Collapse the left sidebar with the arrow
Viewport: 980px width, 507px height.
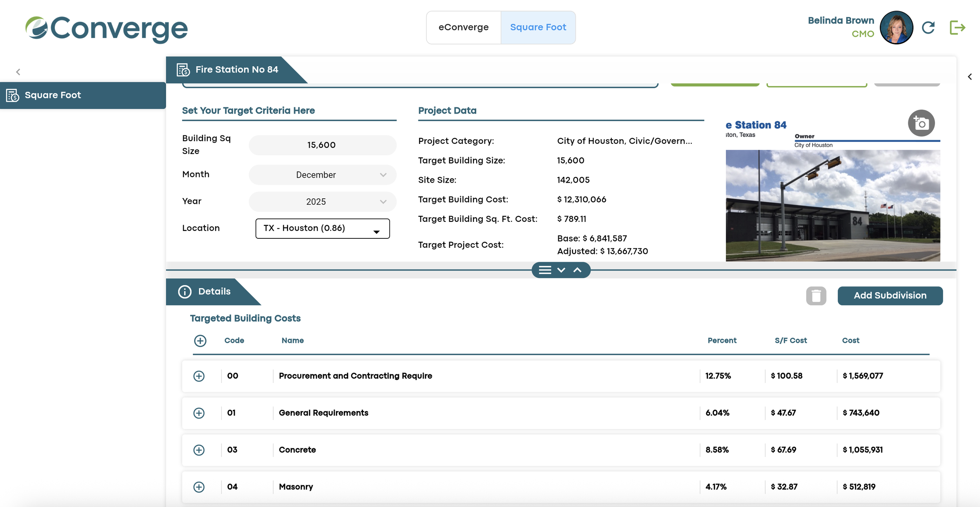point(18,72)
